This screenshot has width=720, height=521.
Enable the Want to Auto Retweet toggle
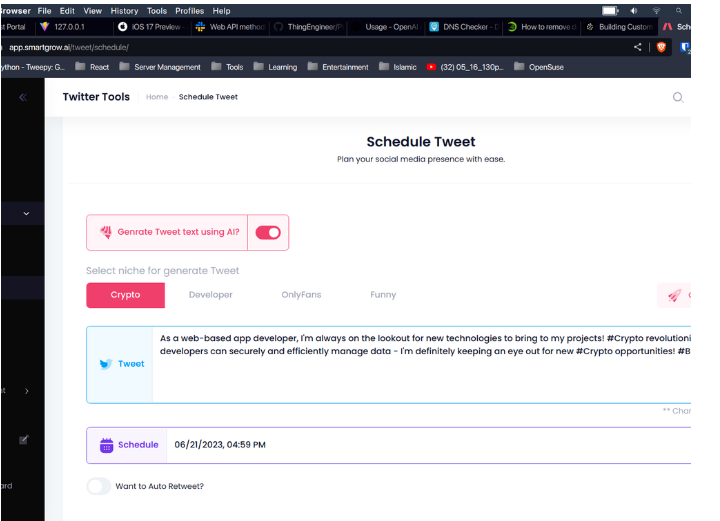coord(99,486)
